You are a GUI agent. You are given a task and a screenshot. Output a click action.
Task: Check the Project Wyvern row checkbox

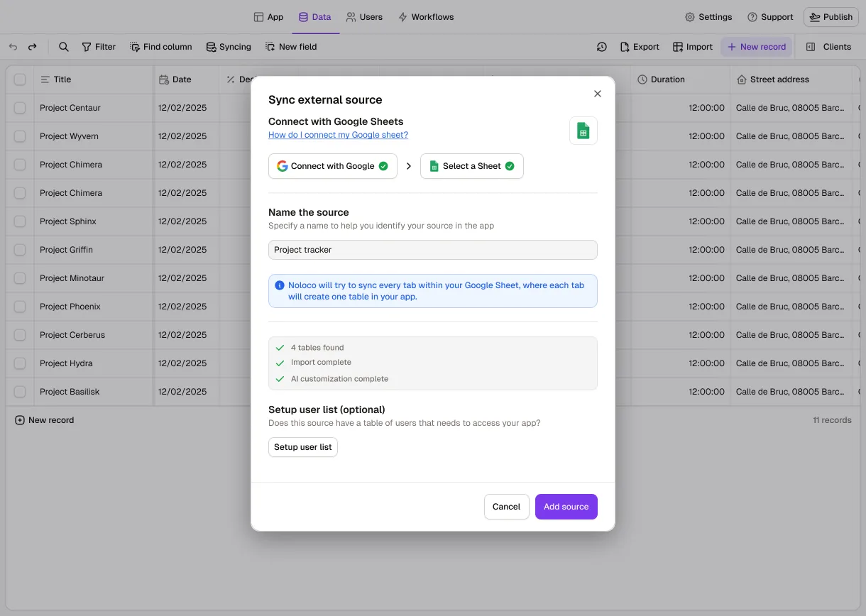point(20,136)
